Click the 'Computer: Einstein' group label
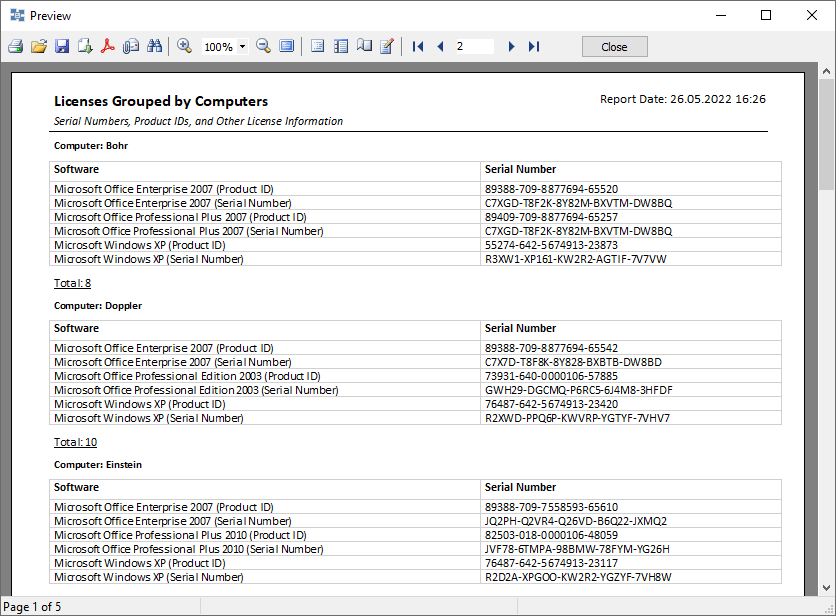 pyautogui.click(x=98, y=465)
